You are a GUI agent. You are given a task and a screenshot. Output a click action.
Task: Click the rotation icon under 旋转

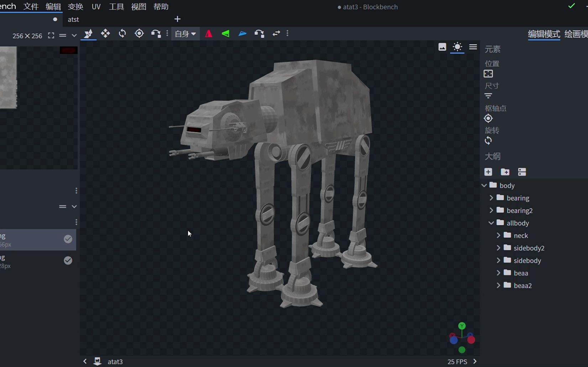click(488, 141)
